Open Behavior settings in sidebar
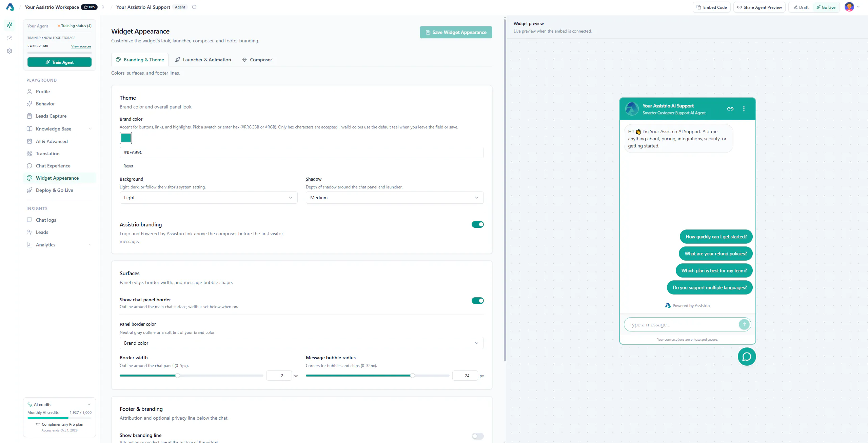The image size is (868, 443). pos(59,104)
